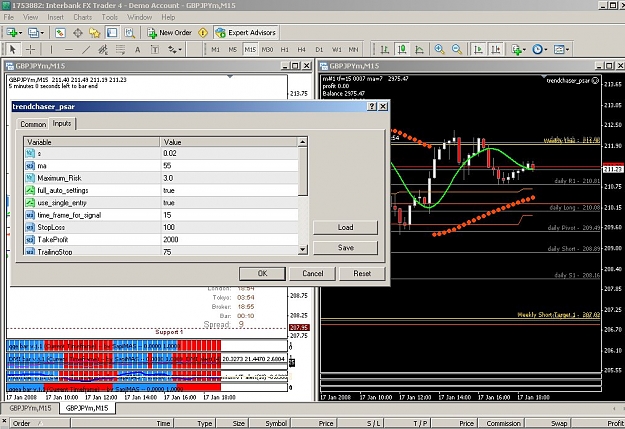
Task: Click the Symbol column header in Terminal
Action: point(271,423)
